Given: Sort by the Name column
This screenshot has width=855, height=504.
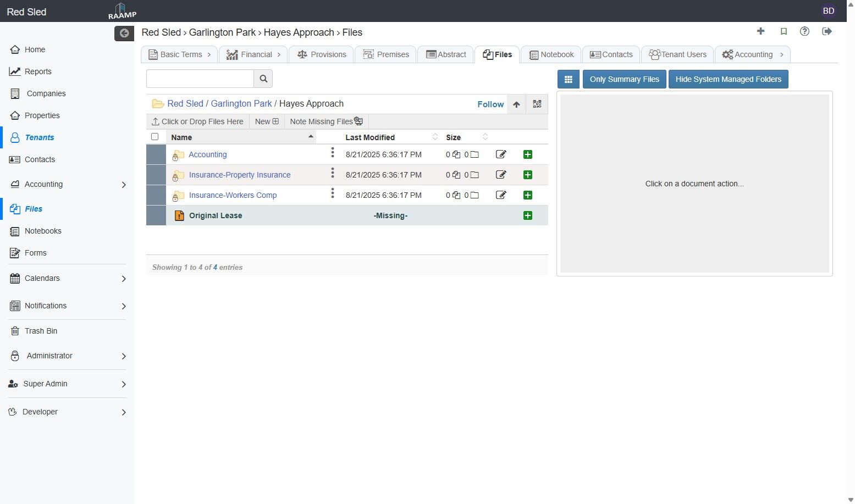Looking at the screenshot, I should [x=241, y=137].
